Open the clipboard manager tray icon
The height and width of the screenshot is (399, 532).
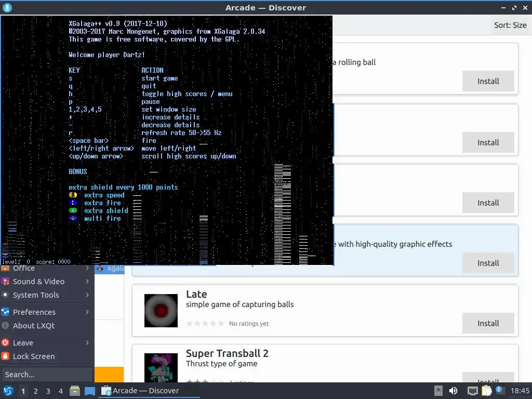point(486,391)
